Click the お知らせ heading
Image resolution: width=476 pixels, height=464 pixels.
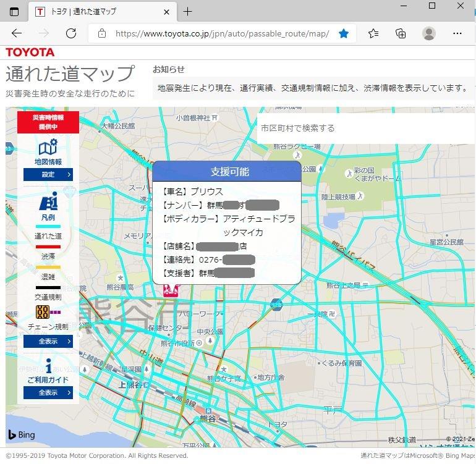169,69
